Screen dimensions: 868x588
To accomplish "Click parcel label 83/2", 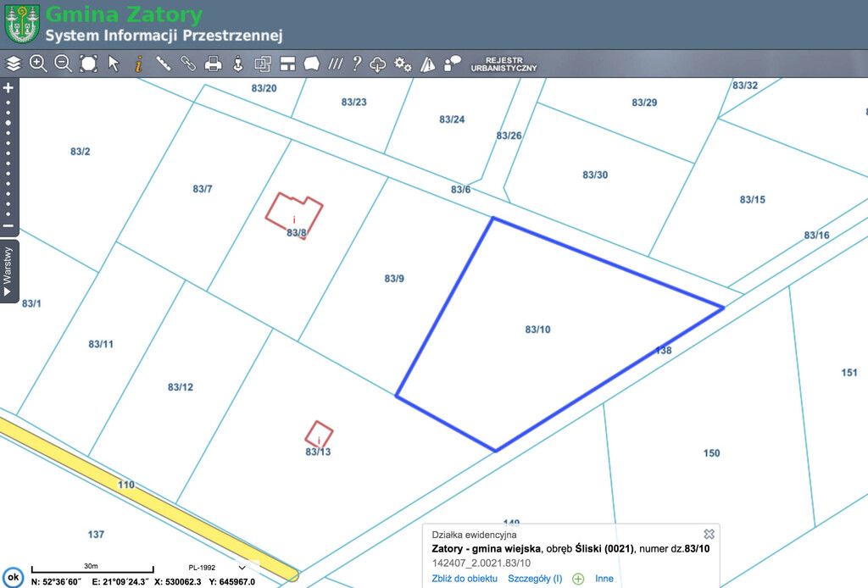I will [81, 152].
